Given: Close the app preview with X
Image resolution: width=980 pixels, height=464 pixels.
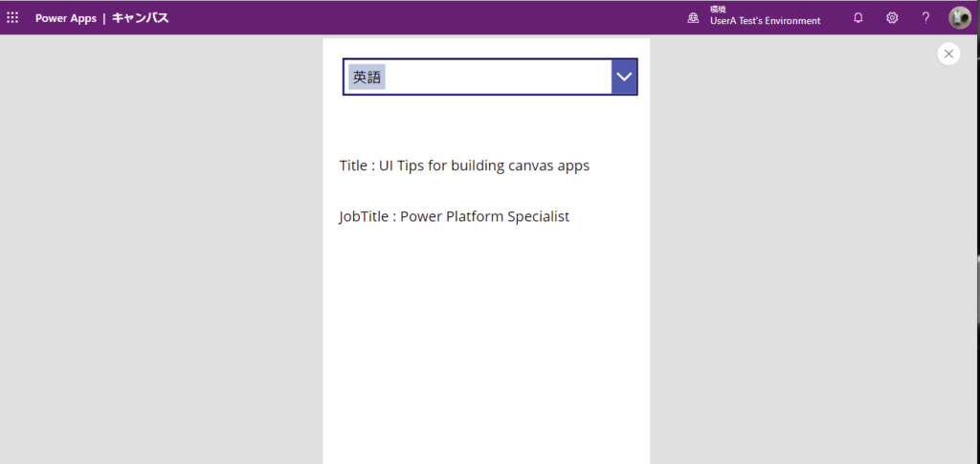Looking at the screenshot, I should tap(948, 54).
